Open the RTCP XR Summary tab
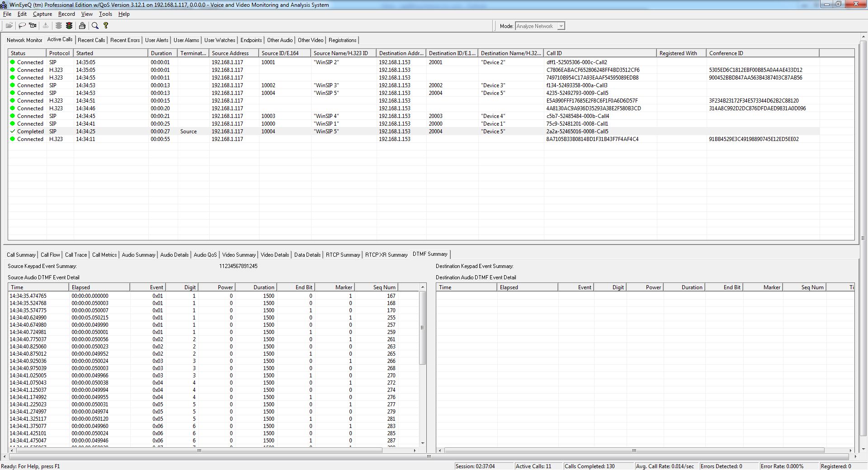Viewport: 868px width, 470px height. coord(386,255)
